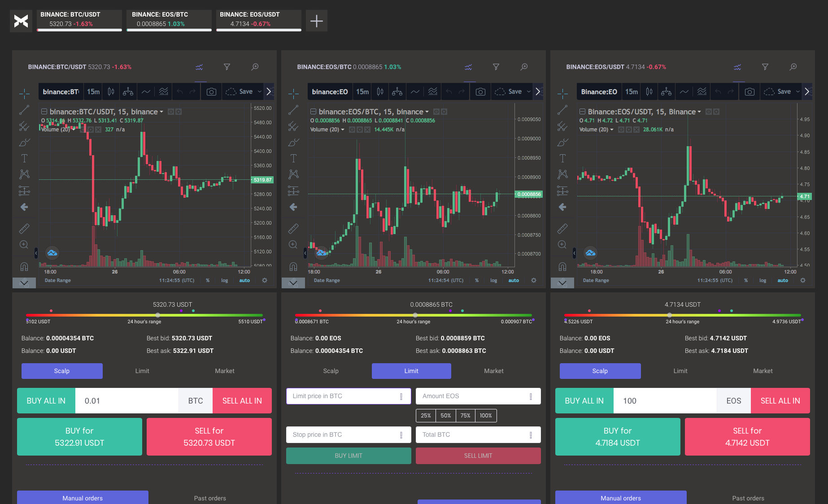The image size is (828, 504).
Task: Toggle percent scale on EOS/USDT chart
Action: click(746, 280)
